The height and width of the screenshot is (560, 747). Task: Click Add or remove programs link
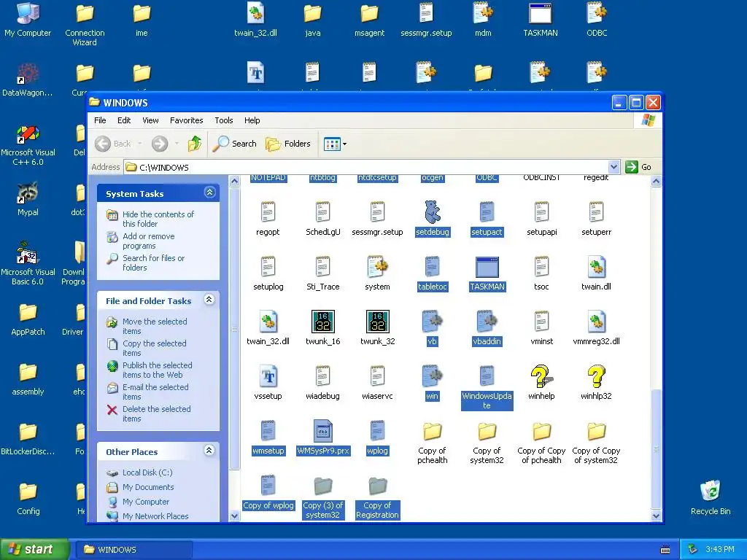pyautogui.click(x=149, y=241)
